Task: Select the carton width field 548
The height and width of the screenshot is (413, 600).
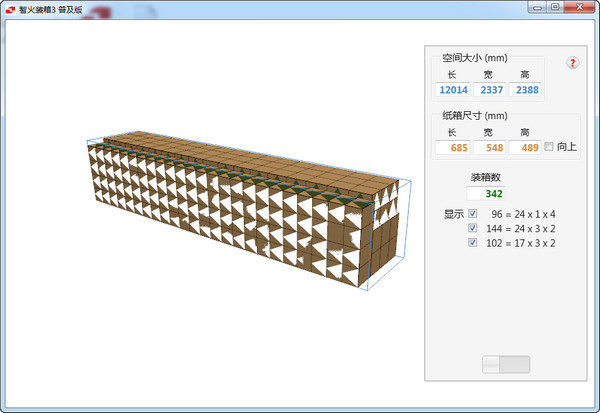Action: point(488,147)
